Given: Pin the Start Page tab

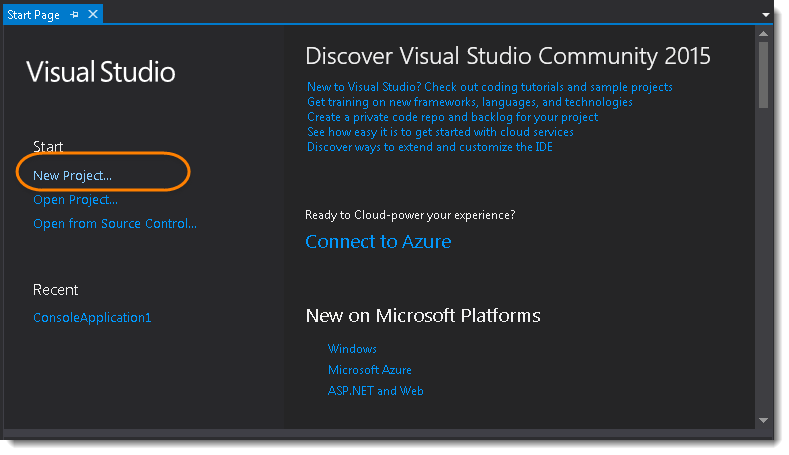Looking at the screenshot, I should pyautogui.click(x=75, y=15).
